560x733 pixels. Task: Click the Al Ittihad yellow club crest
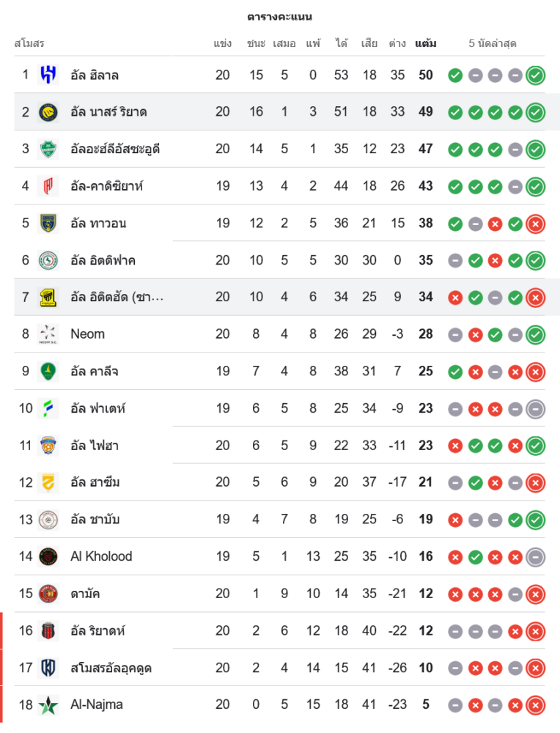point(48,297)
